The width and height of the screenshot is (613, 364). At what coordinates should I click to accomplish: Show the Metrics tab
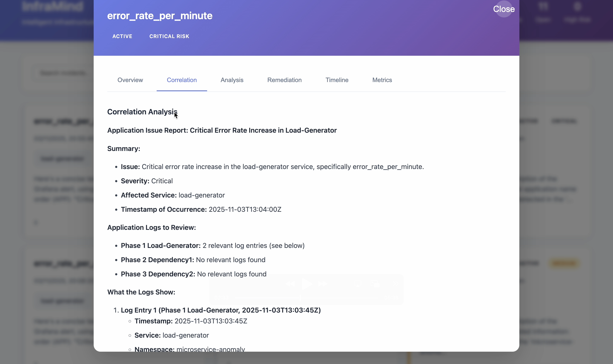382,80
